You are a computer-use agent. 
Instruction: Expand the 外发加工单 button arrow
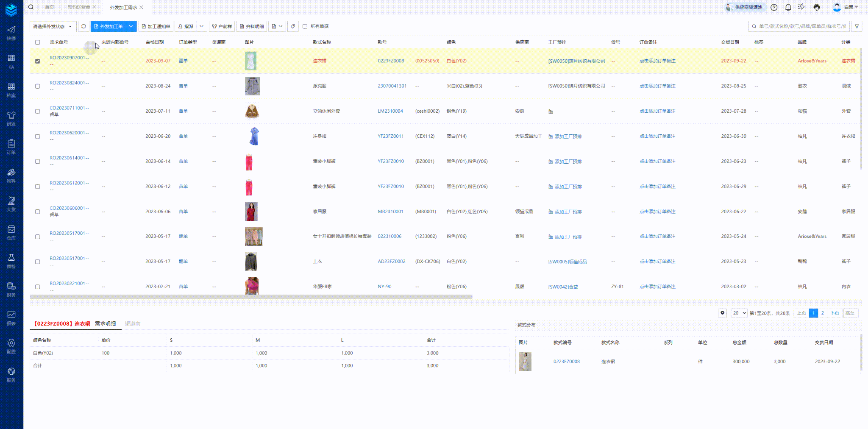point(131,26)
